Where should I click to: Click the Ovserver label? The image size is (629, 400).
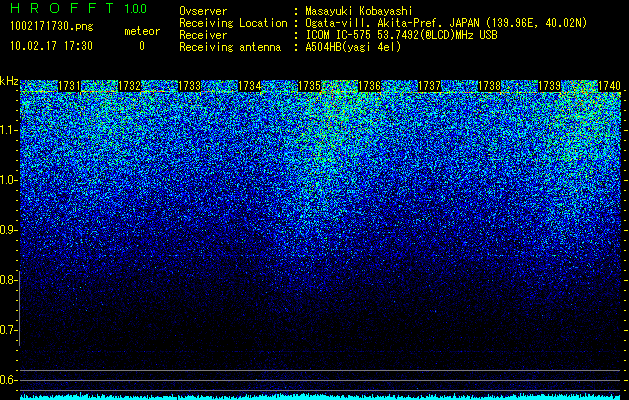pyautogui.click(x=203, y=11)
